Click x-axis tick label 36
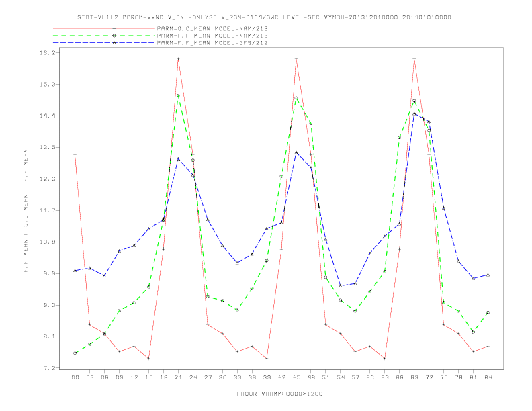The height and width of the screenshot is (411, 532). (x=252, y=377)
